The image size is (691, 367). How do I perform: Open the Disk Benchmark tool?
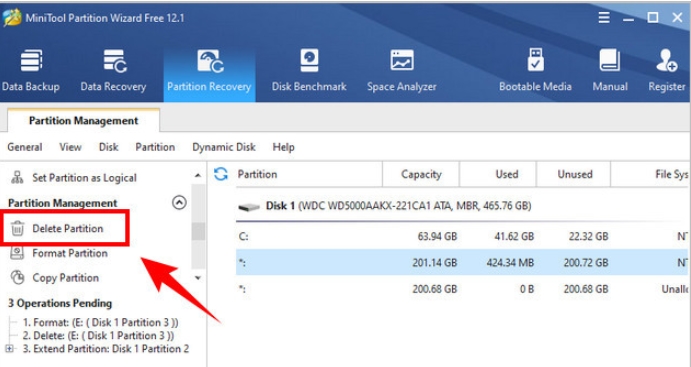coord(309,70)
